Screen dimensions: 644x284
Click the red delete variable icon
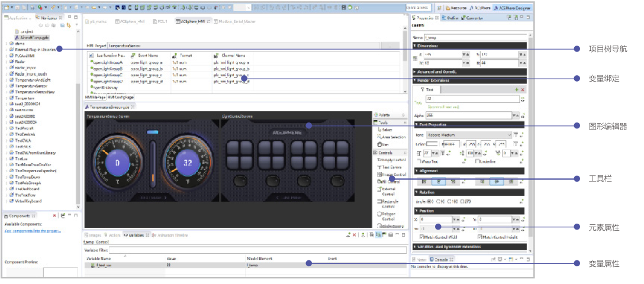pos(354,235)
